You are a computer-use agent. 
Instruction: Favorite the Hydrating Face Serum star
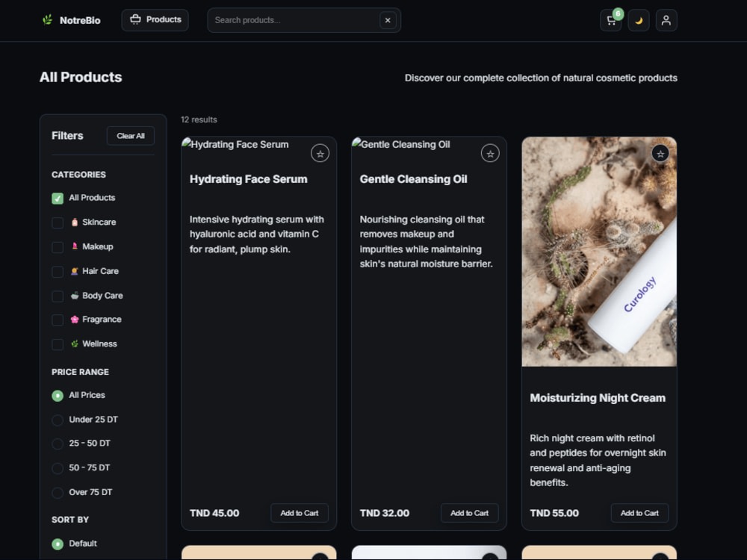(320, 153)
